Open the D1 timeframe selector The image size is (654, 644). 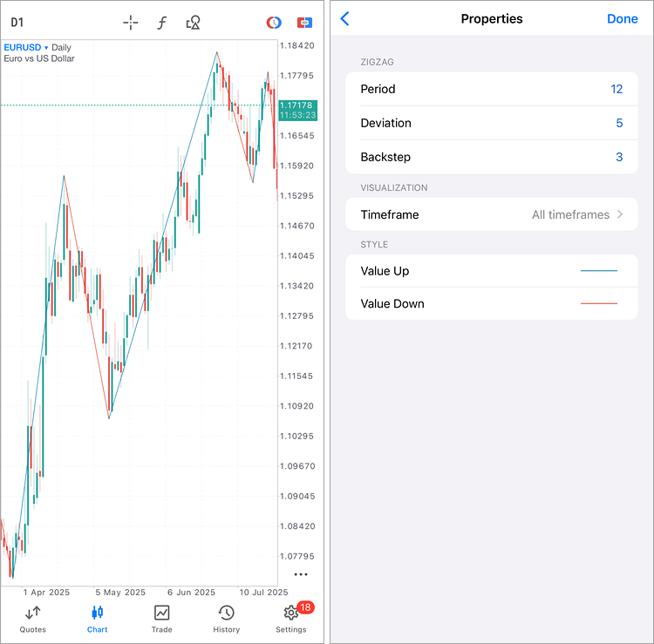17,23
